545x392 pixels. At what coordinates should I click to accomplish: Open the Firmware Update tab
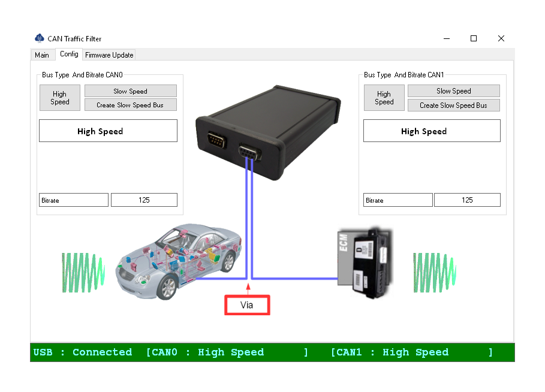109,55
